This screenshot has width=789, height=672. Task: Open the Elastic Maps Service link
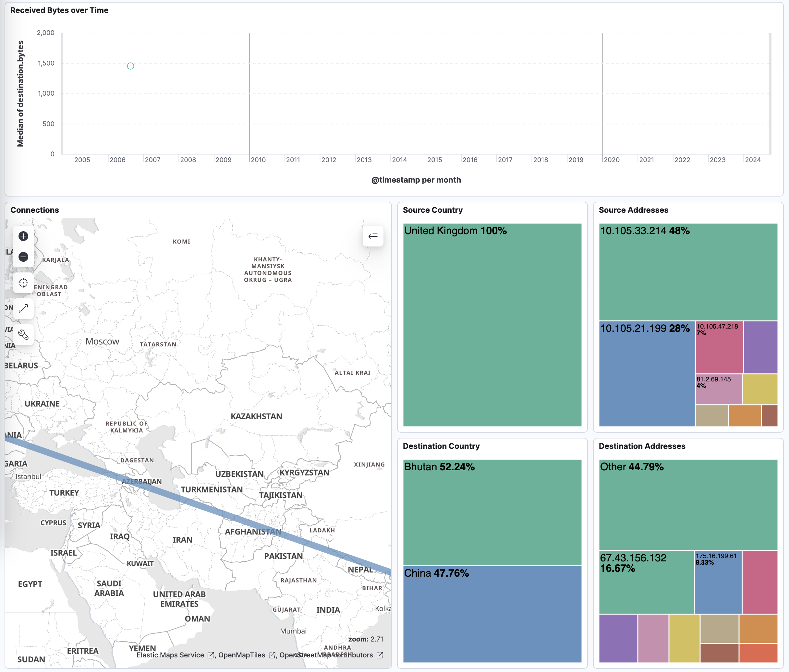(x=170, y=655)
